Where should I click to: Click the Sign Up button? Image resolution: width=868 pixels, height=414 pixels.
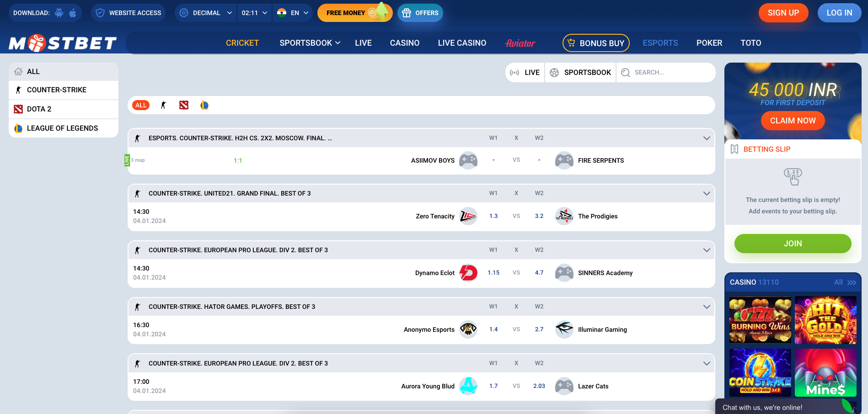[783, 13]
